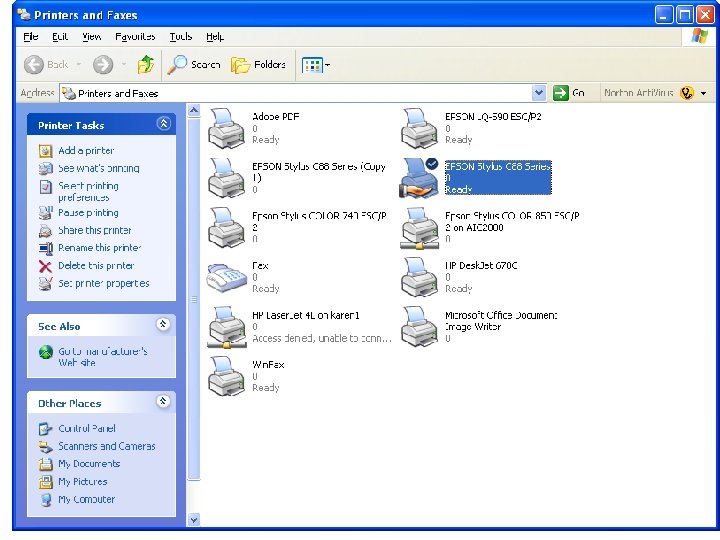Screen dimensions: 720x540
Task: Click the Back navigation arrow icon
Action: 34,65
